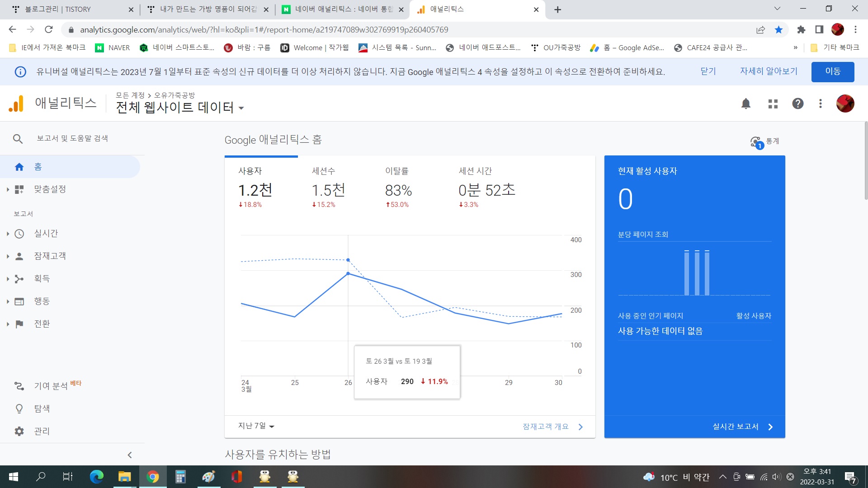Open the Chrome tab search chevron

(777, 9)
